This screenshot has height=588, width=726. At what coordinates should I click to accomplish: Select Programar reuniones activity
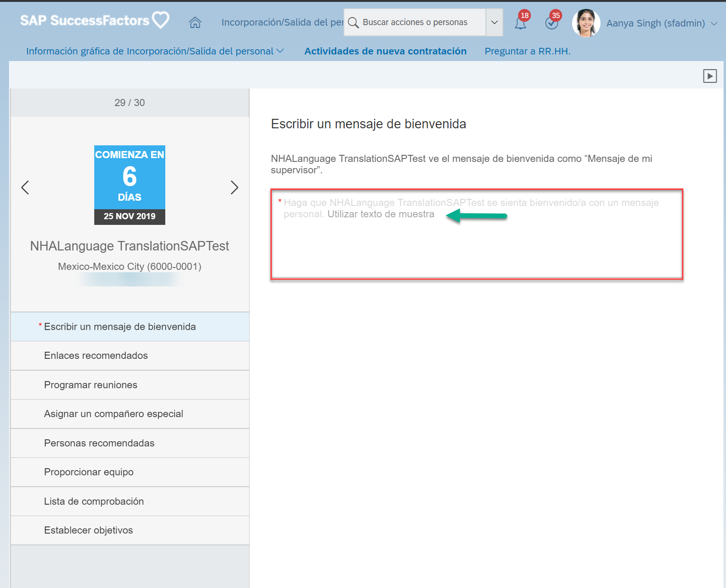tap(130, 385)
